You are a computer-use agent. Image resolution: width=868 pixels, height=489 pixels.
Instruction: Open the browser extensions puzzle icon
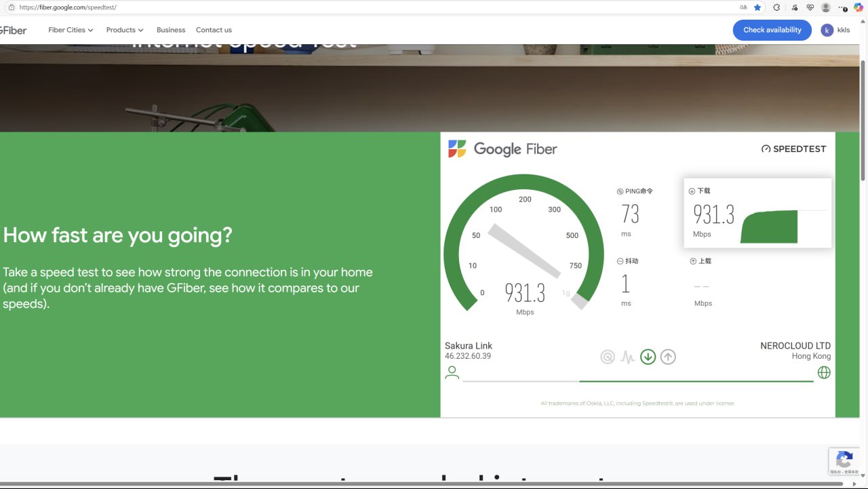777,7
